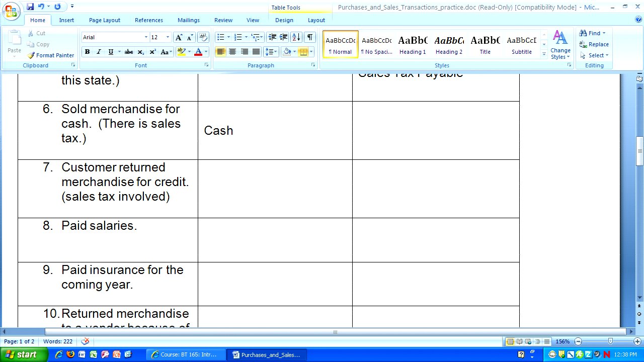Click the Grow Font icon
The width and height of the screenshot is (644, 362).
[179, 37]
